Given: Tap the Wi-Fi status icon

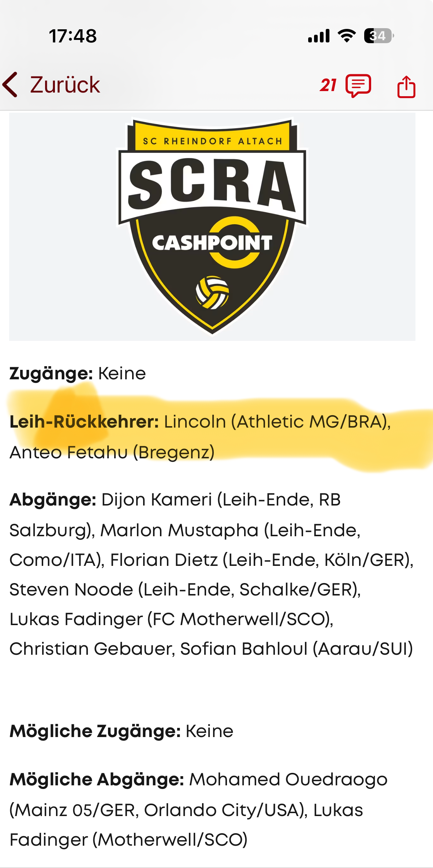Looking at the screenshot, I should pyautogui.click(x=347, y=35).
